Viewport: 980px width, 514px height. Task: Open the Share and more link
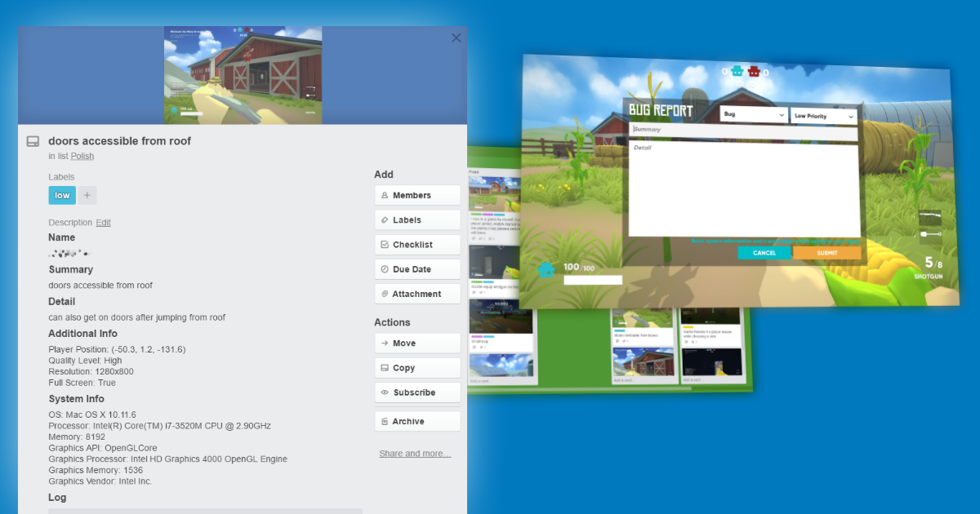point(415,453)
